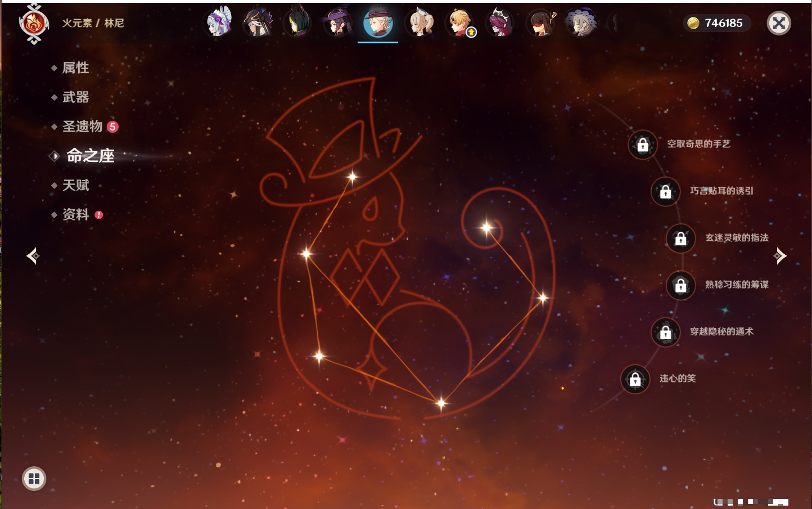The width and height of the screenshot is (812, 509).
Task: Select the green-and-black-haired character portrait
Action: coord(298,22)
